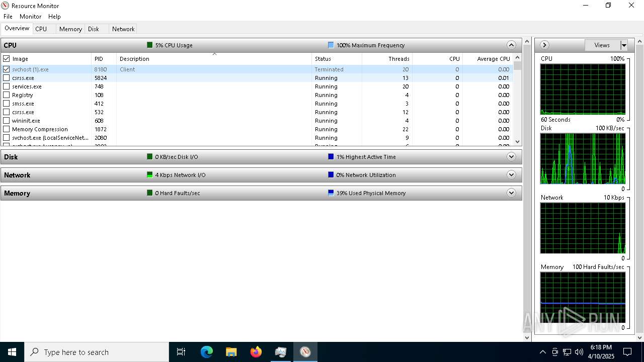Sort by the CPU column header
Image resolution: width=644 pixels, height=362 pixels.
[x=437, y=59]
